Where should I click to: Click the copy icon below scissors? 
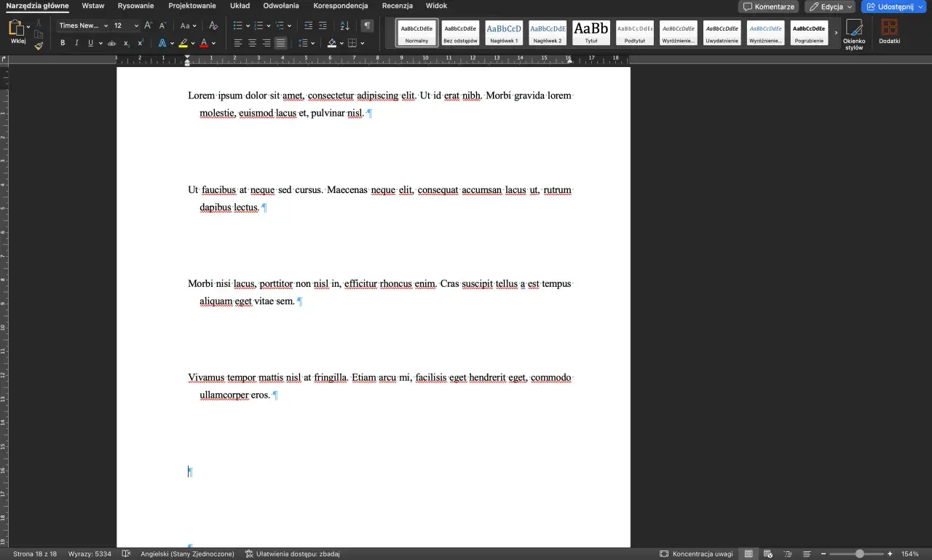point(39,34)
